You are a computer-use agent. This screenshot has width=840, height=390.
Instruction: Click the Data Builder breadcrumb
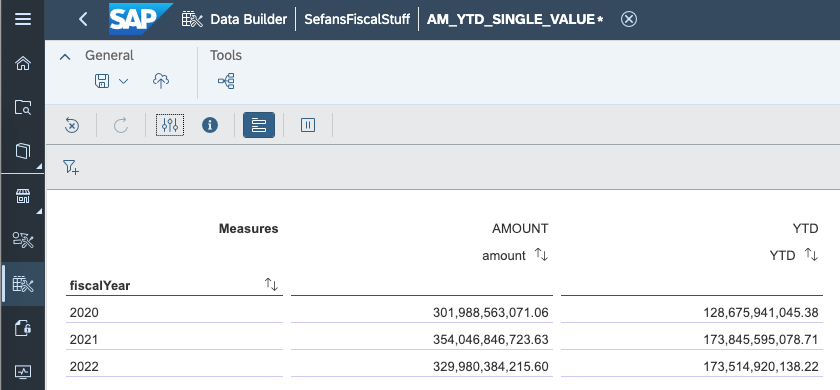coord(249,20)
